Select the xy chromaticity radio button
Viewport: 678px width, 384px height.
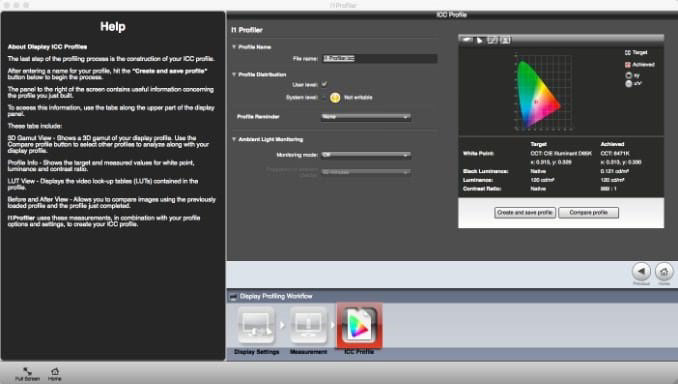point(629,75)
